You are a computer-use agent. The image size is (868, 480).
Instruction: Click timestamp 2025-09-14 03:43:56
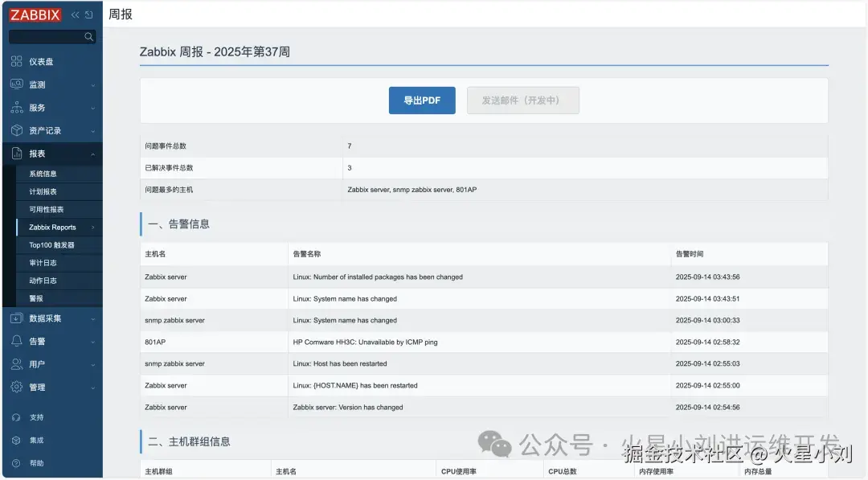(707, 277)
